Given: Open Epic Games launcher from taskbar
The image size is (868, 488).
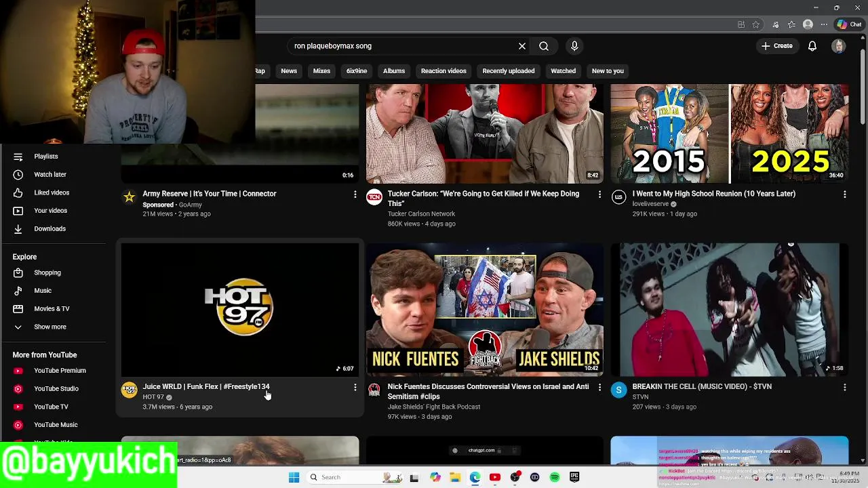Looking at the screenshot, I should [574, 477].
